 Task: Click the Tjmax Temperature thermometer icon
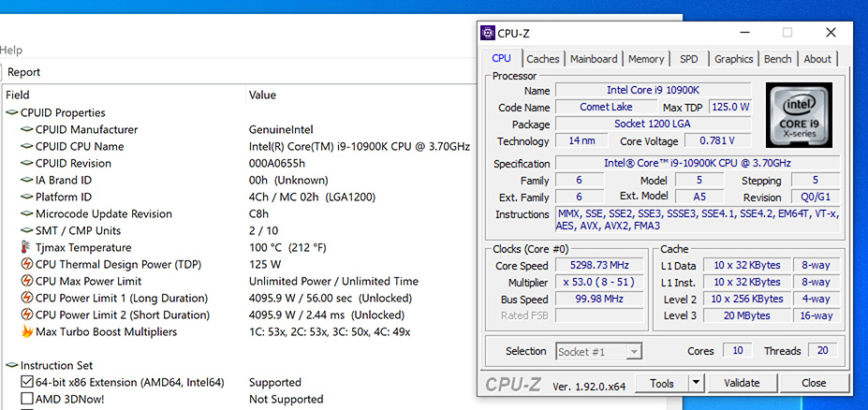(26, 247)
